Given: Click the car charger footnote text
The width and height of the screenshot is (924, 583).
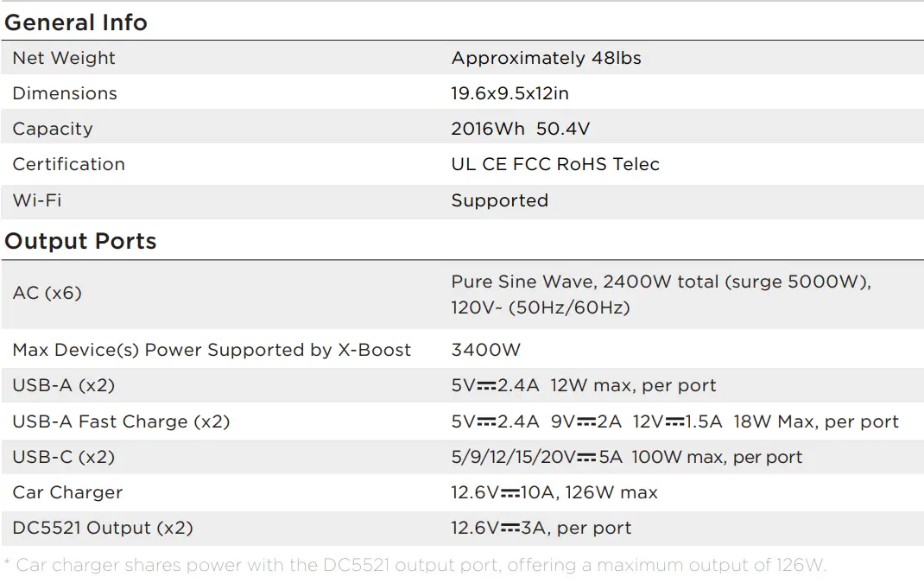Looking at the screenshot, I should 415,566.
